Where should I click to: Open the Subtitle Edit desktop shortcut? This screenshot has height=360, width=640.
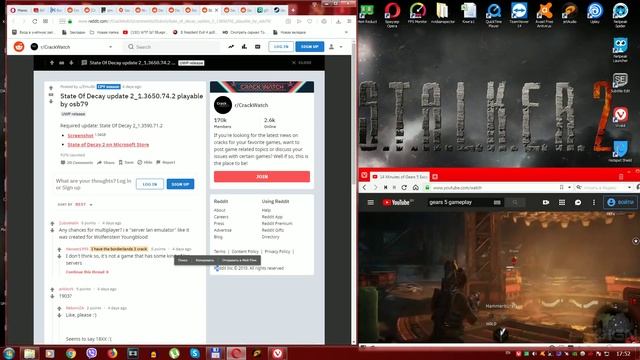620,83
